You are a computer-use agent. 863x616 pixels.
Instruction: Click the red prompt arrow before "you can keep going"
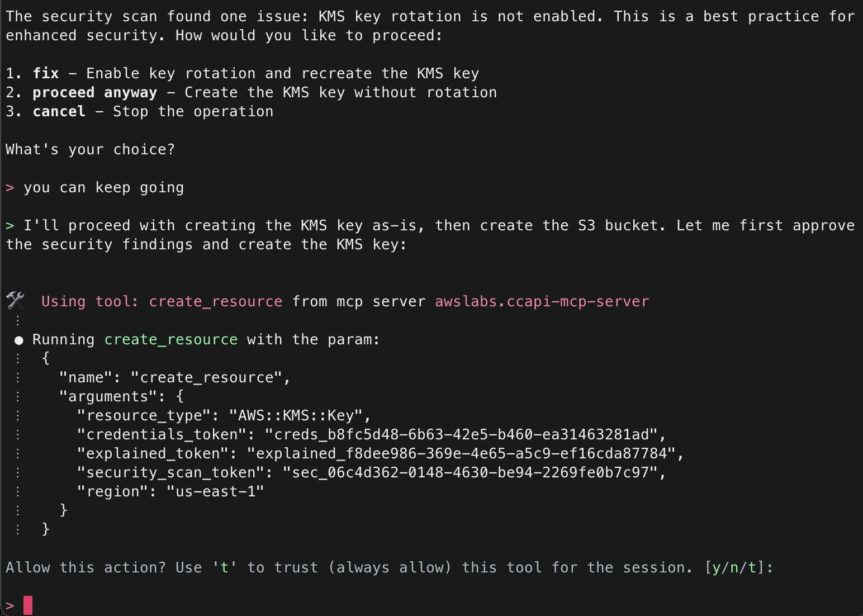10,188
